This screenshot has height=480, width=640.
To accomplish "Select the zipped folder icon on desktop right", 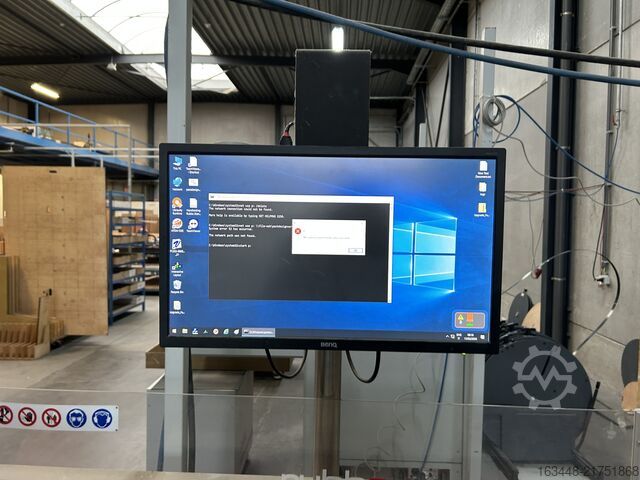I will point(482,210).
